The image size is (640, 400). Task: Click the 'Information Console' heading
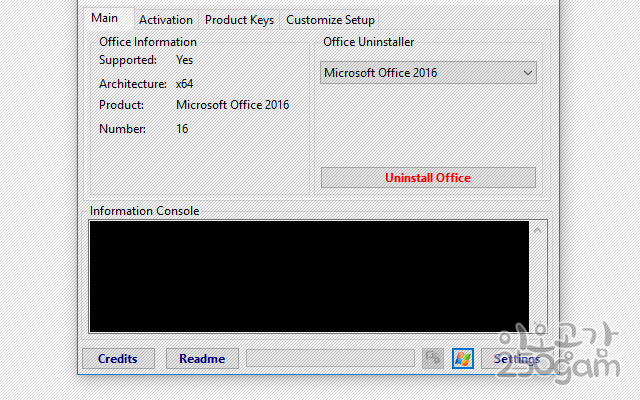pos(144,211)
